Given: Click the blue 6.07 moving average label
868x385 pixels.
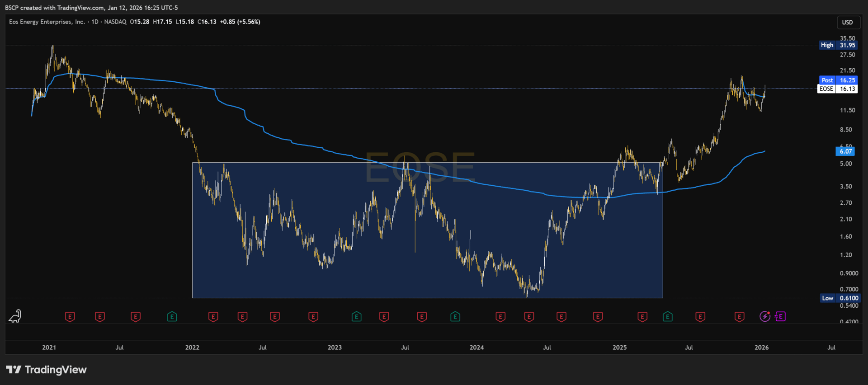Looking at the screenshot, I should coord(845,151).
